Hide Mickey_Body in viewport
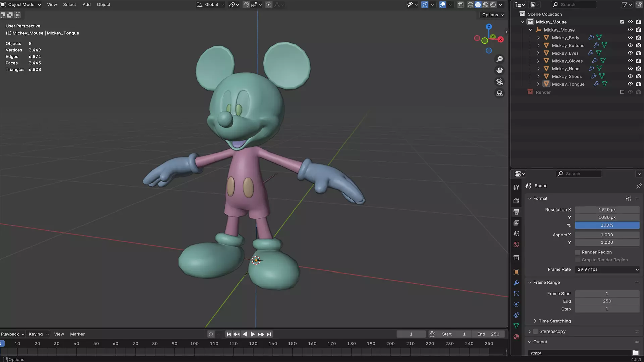Viewport: 644px width, 362px height. 630,38
